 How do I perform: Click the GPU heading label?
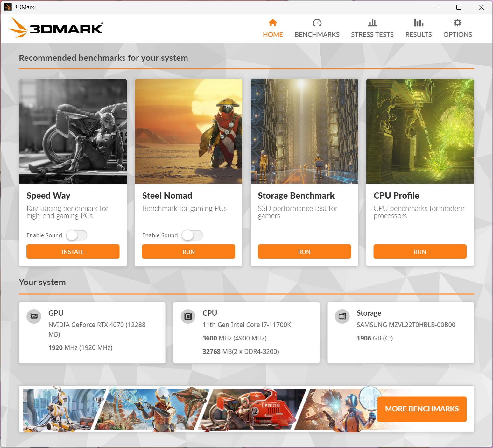56,313
